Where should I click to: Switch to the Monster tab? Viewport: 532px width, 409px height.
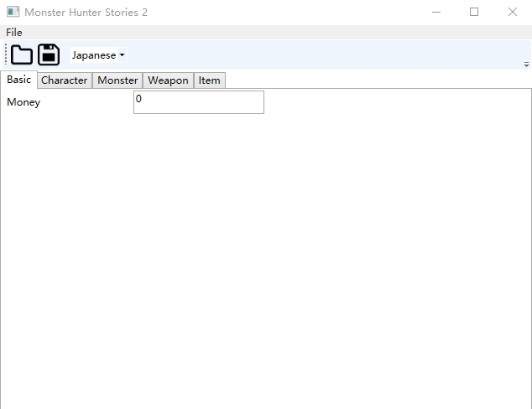pos(117,80)
